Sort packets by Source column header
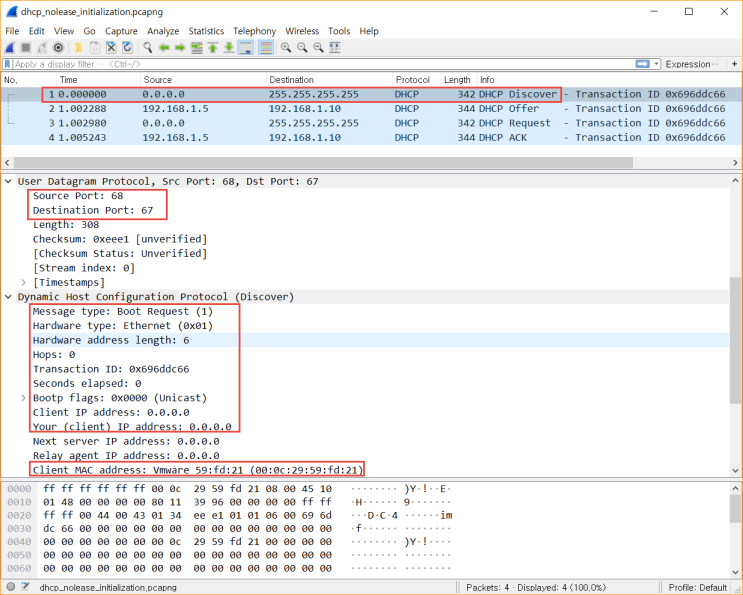 203,80
